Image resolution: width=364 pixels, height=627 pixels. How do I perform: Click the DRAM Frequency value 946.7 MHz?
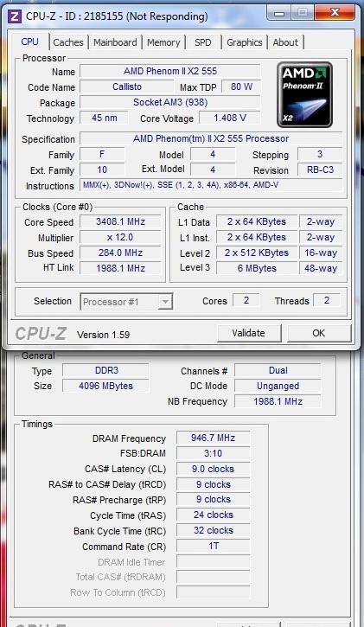213,438
